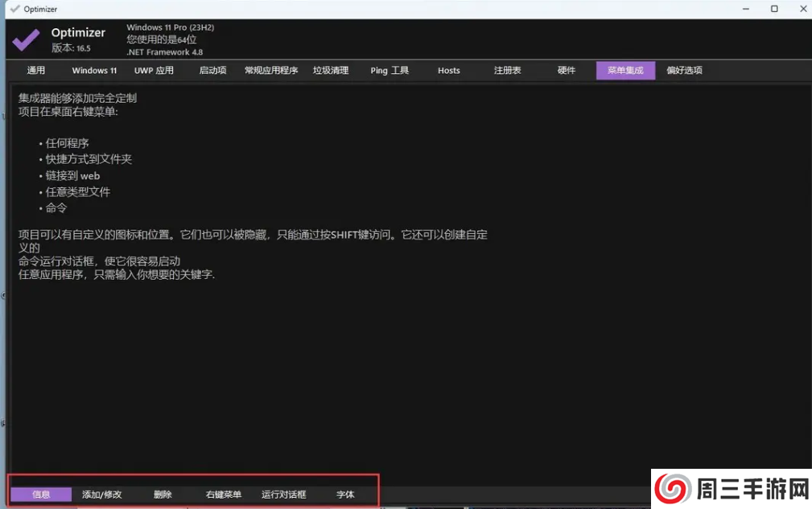Go to the 启动项 tab

212,71
